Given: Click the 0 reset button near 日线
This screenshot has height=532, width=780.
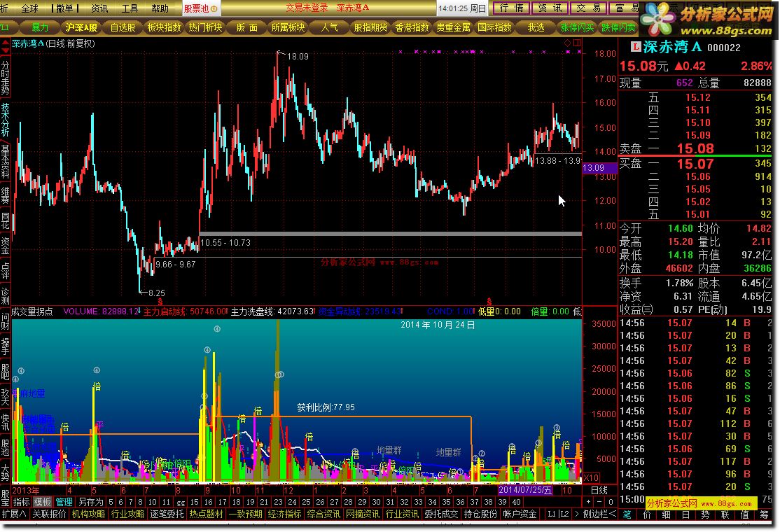Looking at the screenshot, I should pos(611,502).
